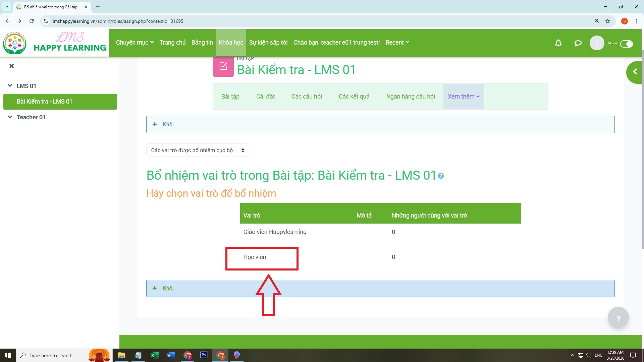Open the locally assigned roles select box

point(198,150)
